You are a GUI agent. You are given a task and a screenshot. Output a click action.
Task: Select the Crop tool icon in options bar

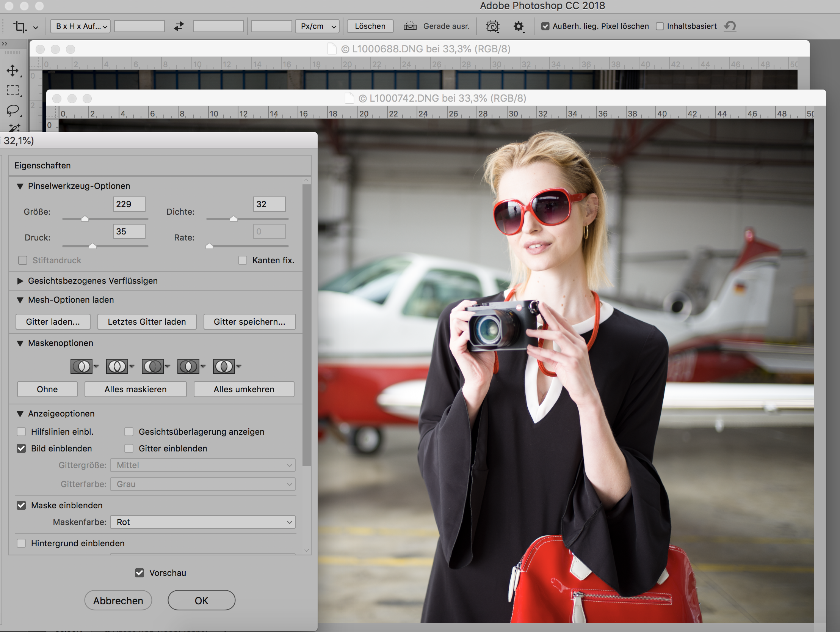coord(20,27)
